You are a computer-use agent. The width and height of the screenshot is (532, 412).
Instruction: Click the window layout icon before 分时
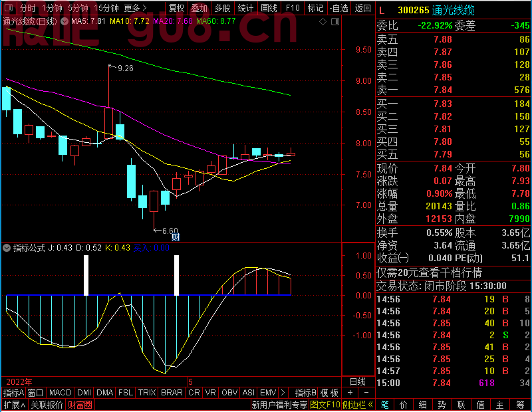click(9, 8)
